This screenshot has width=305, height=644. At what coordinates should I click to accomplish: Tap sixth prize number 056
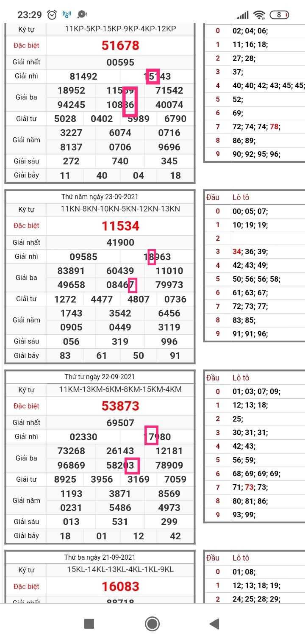point(71,341)
